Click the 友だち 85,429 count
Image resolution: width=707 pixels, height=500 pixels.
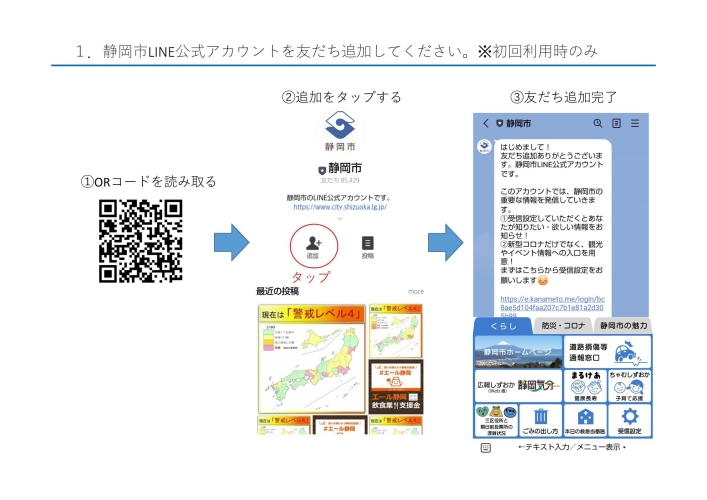(x=340, y=180)
